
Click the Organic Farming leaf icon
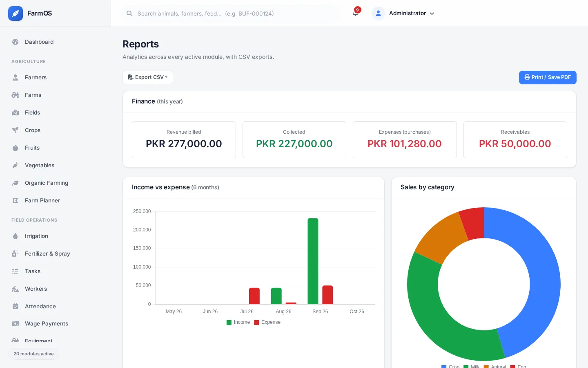point(16,183)
